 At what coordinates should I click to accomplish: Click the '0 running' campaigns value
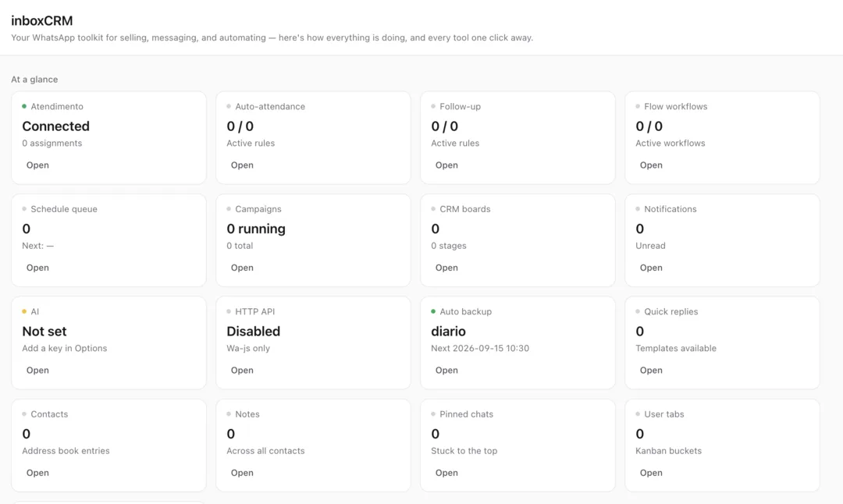[256, 229]
